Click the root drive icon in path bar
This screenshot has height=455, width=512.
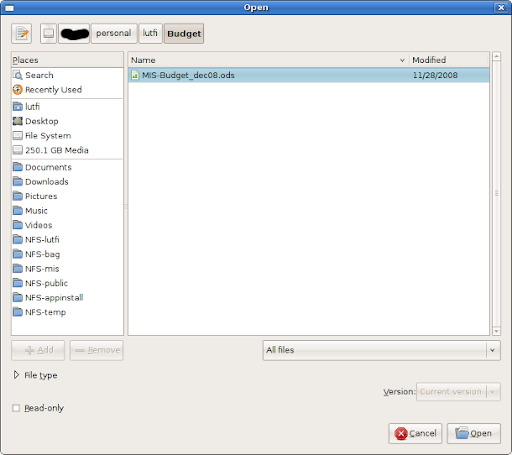(x=49, y=33)
